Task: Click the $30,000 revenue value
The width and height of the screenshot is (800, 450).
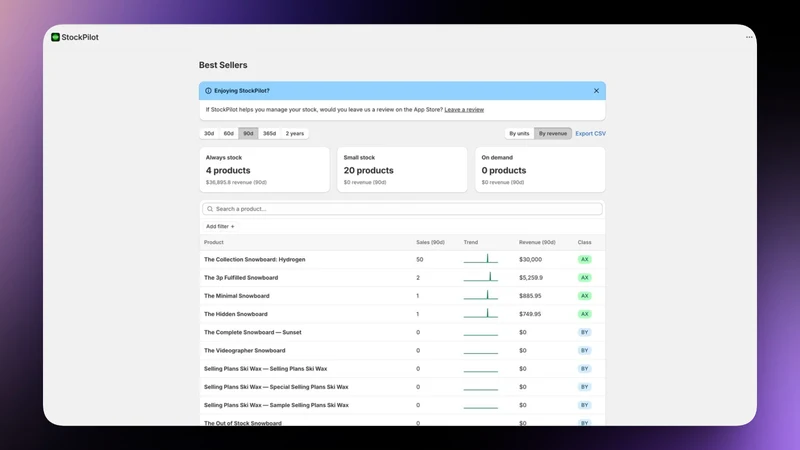Action: [x=530, y=259]
